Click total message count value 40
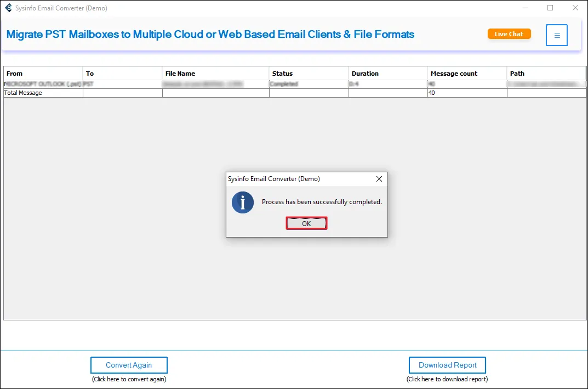 pos(432,93)
